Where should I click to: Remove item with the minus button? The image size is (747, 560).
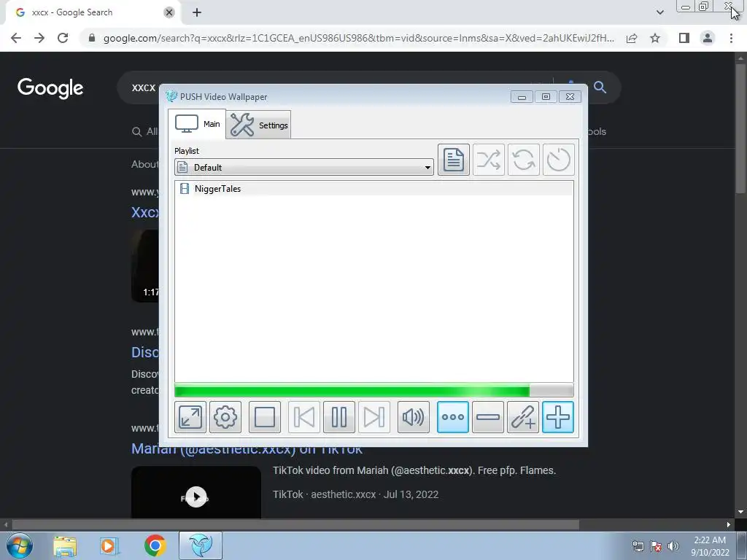488,417
